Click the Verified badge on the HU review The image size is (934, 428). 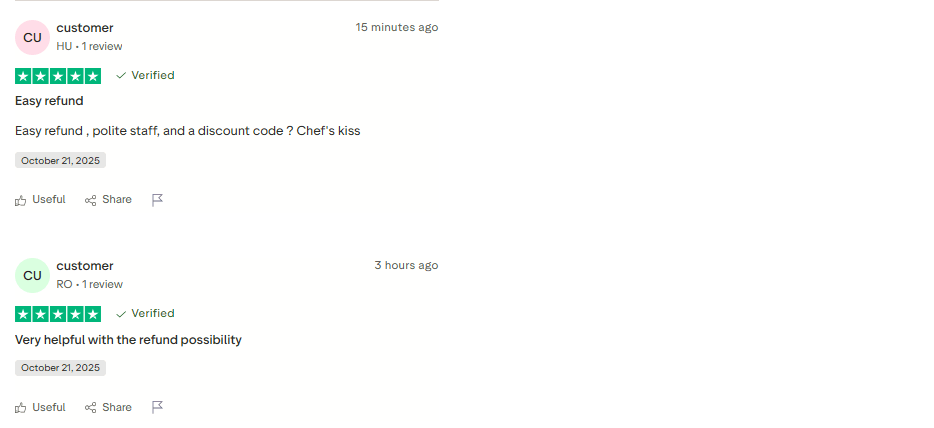click(145, 76)
